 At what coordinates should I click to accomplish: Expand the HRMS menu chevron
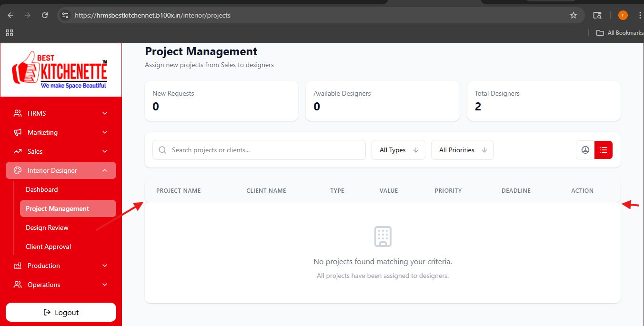(105, 113)
